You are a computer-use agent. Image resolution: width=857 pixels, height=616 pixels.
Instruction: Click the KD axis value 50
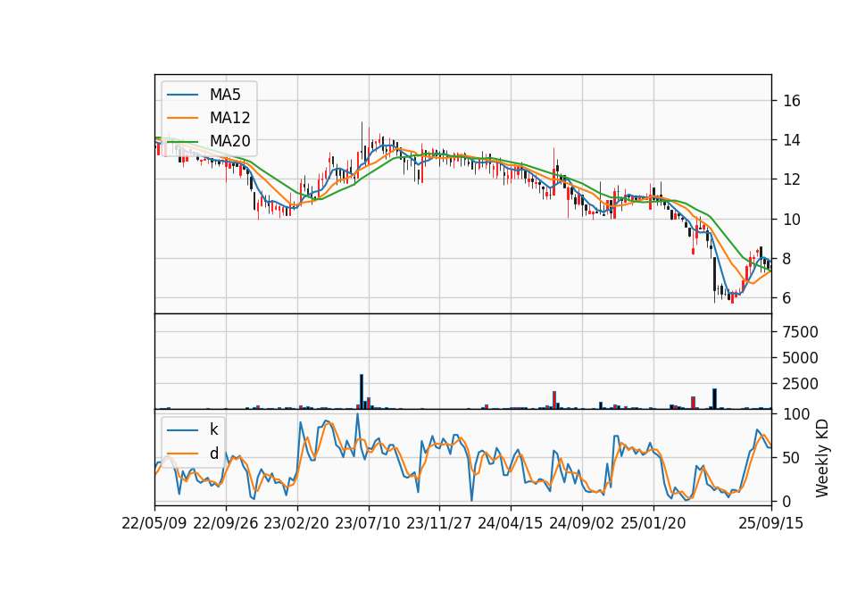[792, 458]
